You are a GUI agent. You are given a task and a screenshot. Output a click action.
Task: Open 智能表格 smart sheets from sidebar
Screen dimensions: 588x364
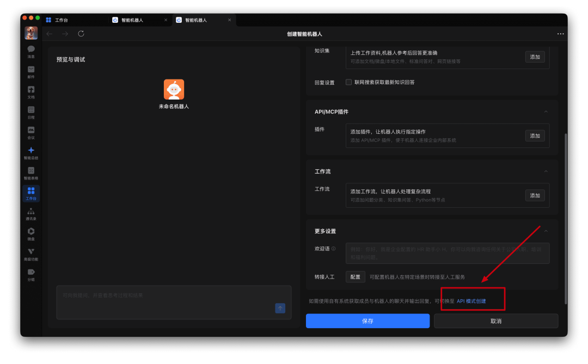pyautogui.click(x=31, y=174)
